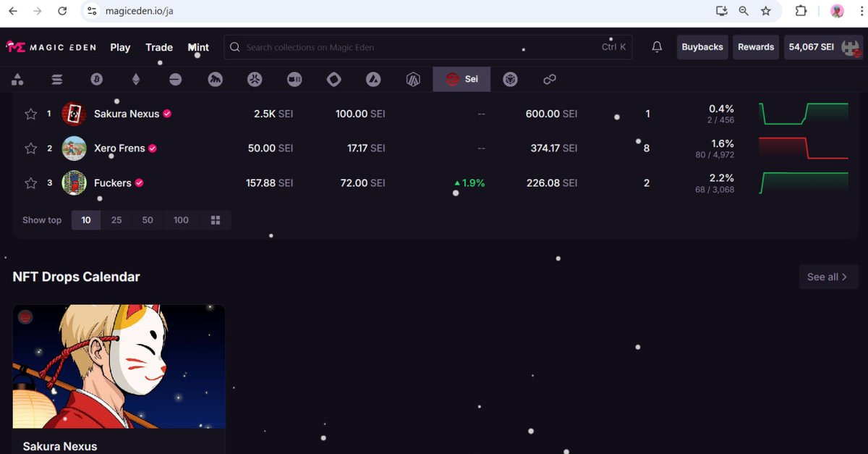Open the third-ranked collection avatar

coord(75,183)
